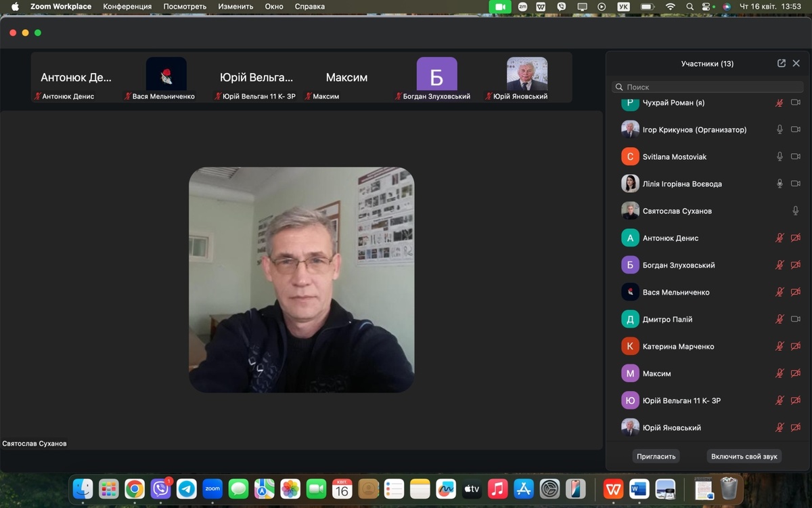
Task: Open the Zoom Workplace app menu
Action: click(x=61, y=7)
